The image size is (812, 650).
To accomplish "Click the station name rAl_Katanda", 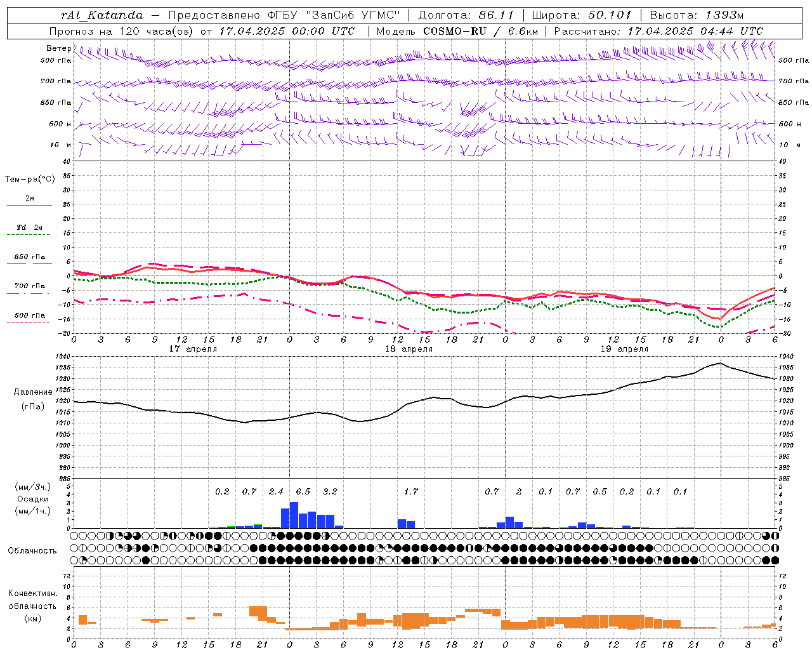I will 103,15.
